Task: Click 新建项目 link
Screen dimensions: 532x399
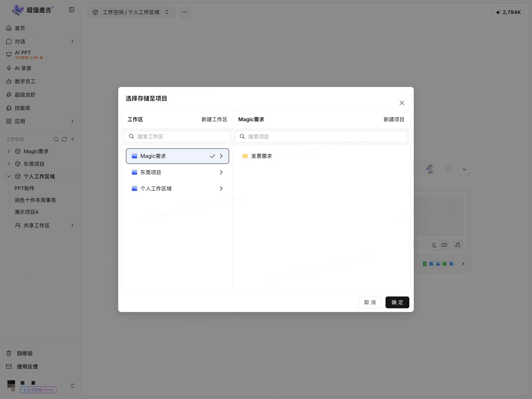Action: tap(394, 119)
